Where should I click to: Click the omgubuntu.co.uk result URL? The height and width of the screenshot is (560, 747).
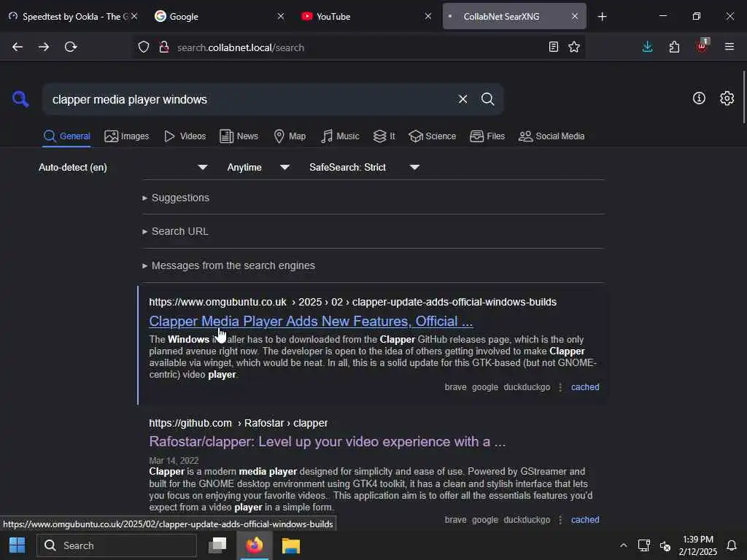[352, 303]
